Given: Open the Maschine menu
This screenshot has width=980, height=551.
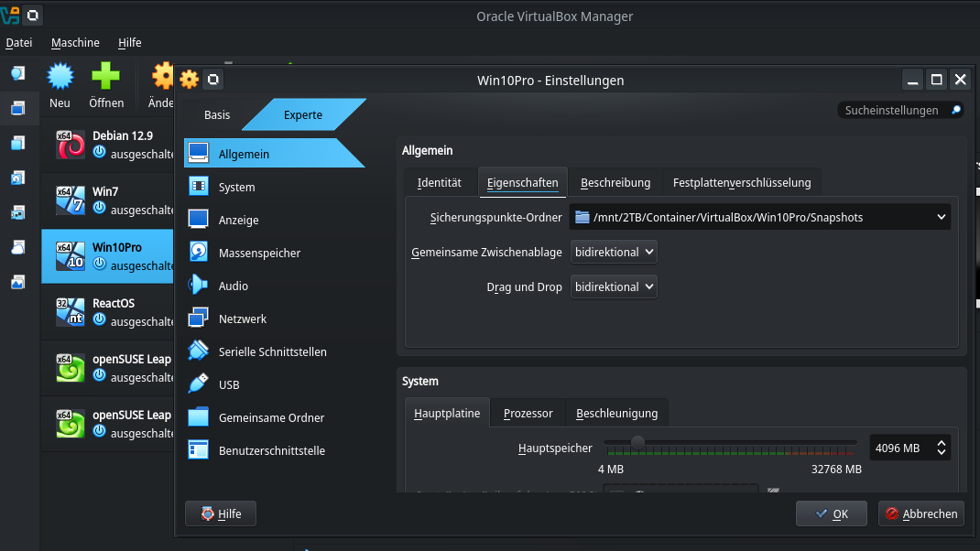Looking at the screenshot, I should (75, 43).
